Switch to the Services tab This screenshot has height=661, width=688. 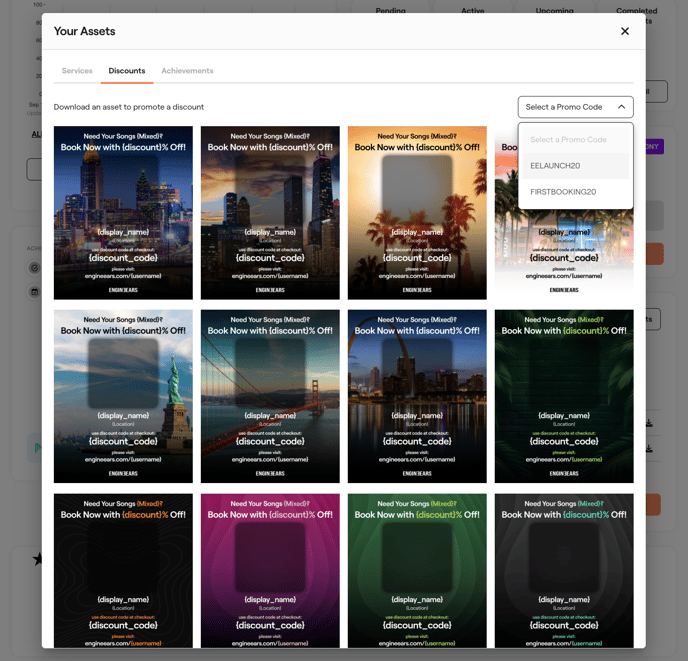tap(77, 71)
